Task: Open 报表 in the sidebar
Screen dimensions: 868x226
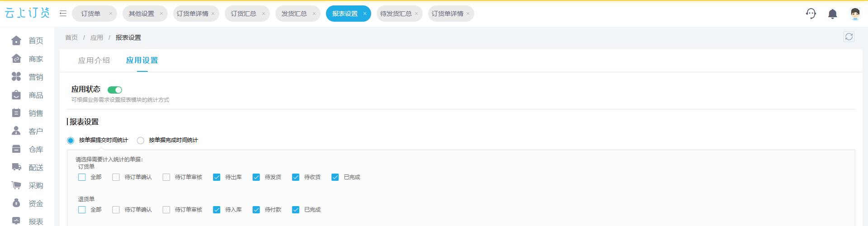Action: 27,221
